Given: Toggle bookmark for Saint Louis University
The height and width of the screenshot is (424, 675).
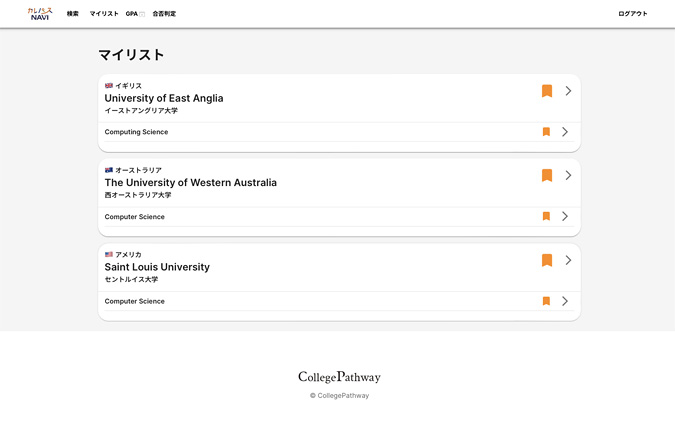Looking at the screenshot, I should pyautogui.click(x=547, y=260).
